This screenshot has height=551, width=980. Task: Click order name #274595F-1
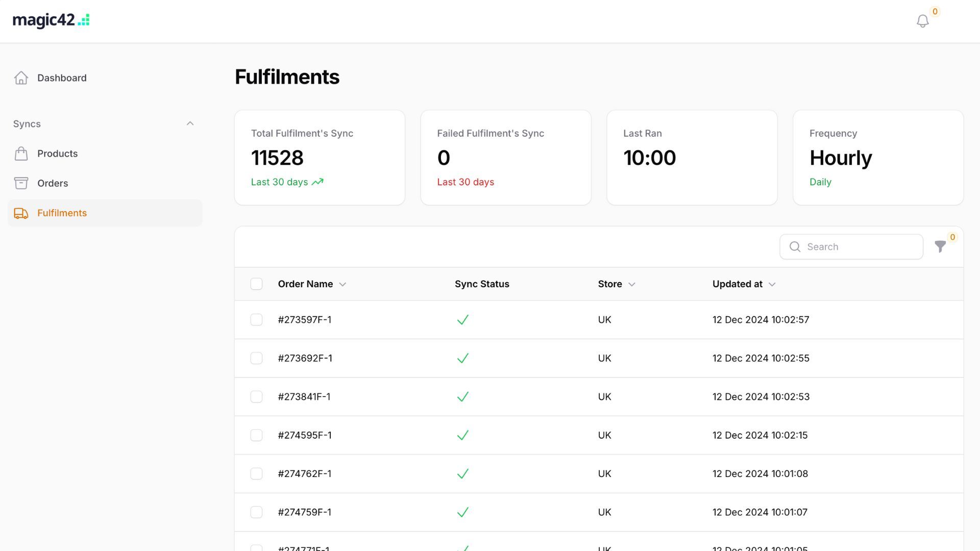(305, 436)
